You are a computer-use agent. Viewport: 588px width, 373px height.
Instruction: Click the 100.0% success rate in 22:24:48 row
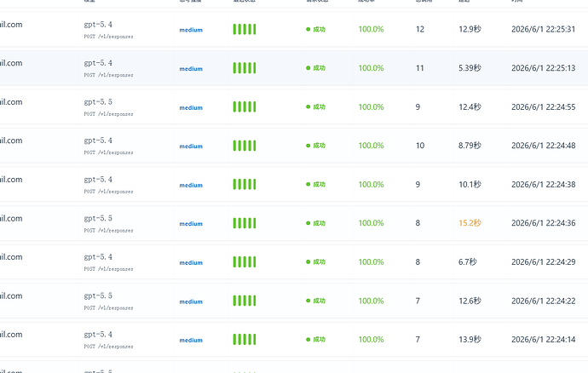[x=371, y=146]
